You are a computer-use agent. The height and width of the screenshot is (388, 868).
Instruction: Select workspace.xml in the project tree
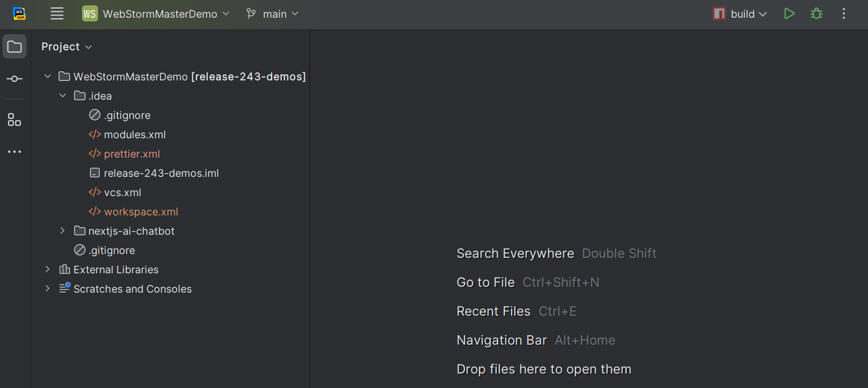141,212
